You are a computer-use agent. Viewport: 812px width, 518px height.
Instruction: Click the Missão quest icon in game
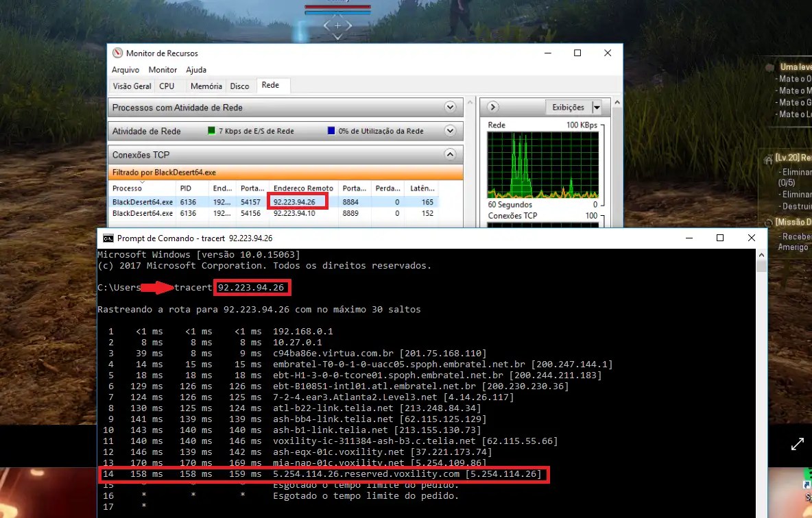pos(769,223)
